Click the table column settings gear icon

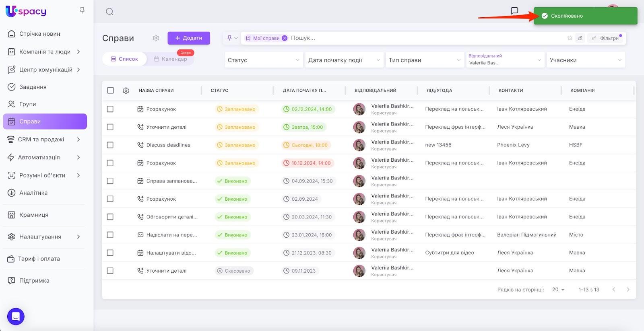(126, 91)
